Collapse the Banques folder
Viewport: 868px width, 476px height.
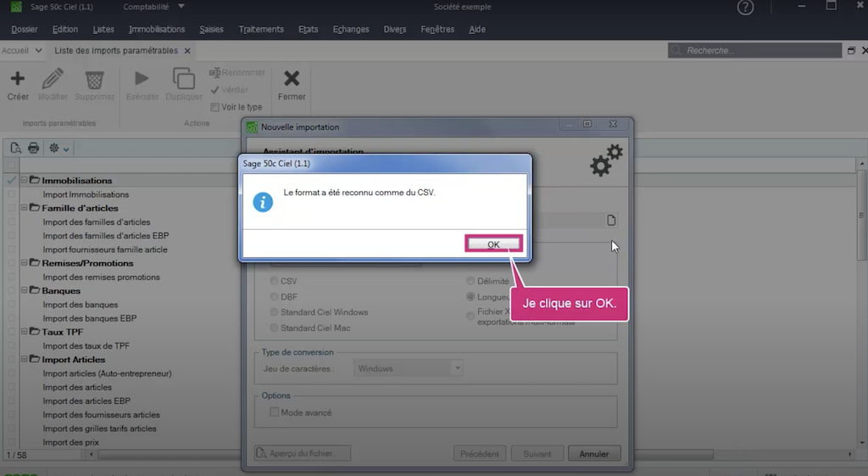click(25, 290)
